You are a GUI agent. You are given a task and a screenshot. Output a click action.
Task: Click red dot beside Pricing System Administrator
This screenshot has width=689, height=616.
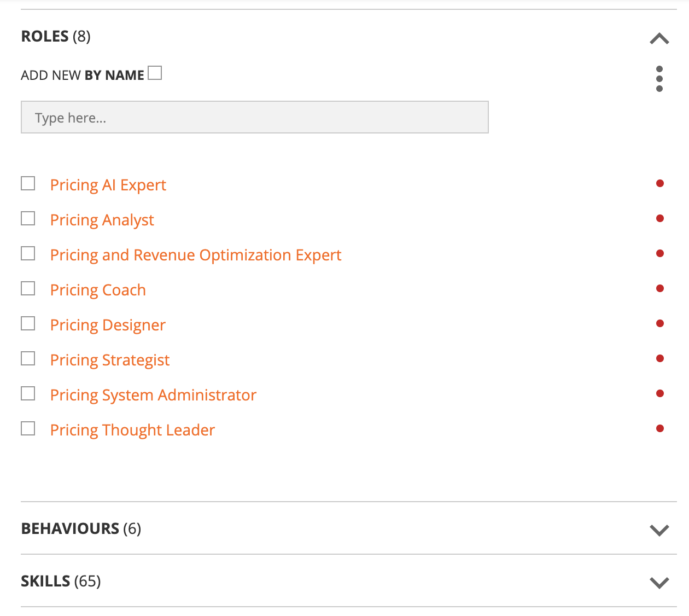point(660,393)
